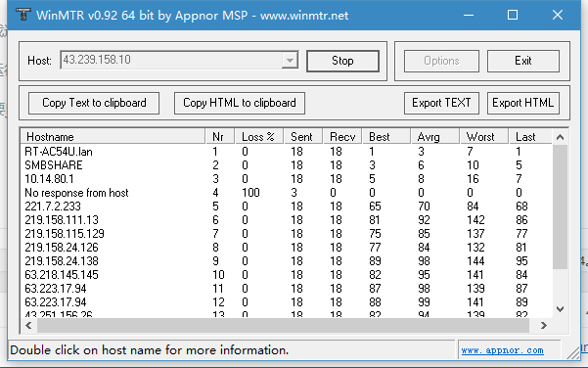The width and height of the screenshot is (588, 368).
Task: Click Export HTML button
Action: coord(523,103)
